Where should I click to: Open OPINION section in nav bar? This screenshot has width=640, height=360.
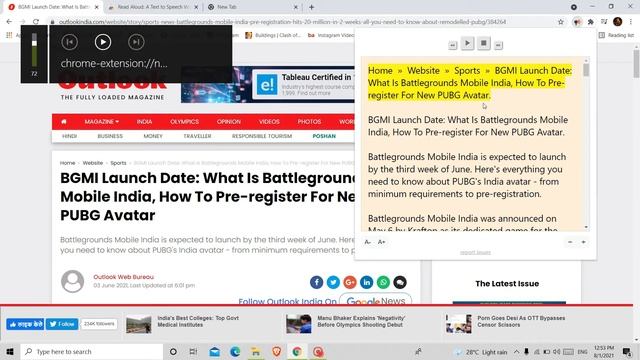[229, 122]
